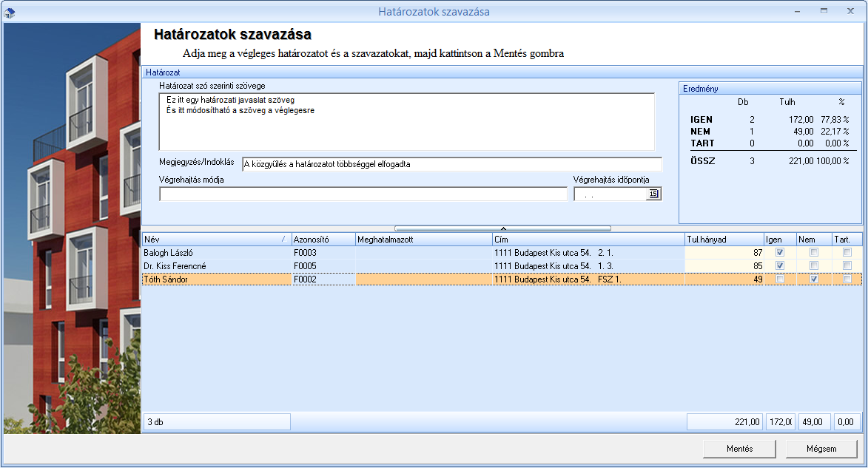Click address cell ending in 2. 1.
Viewport: 868px width, 468px height.
click(588, 253)
